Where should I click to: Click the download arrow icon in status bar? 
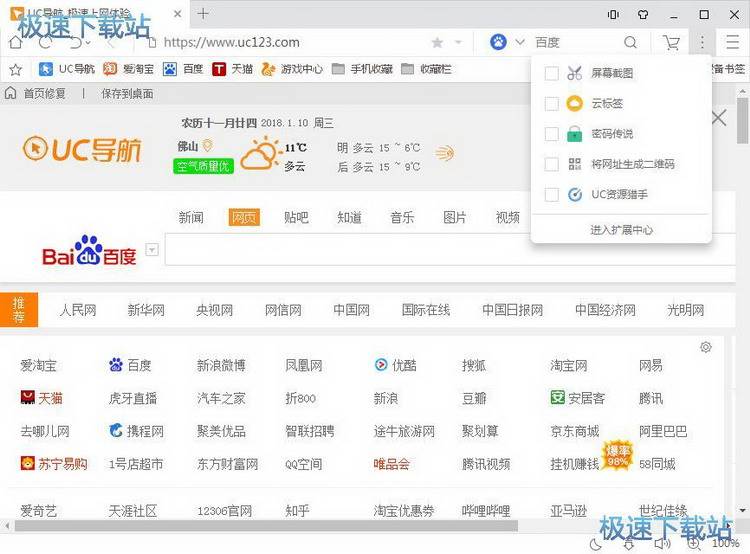[x=629, y=544]
